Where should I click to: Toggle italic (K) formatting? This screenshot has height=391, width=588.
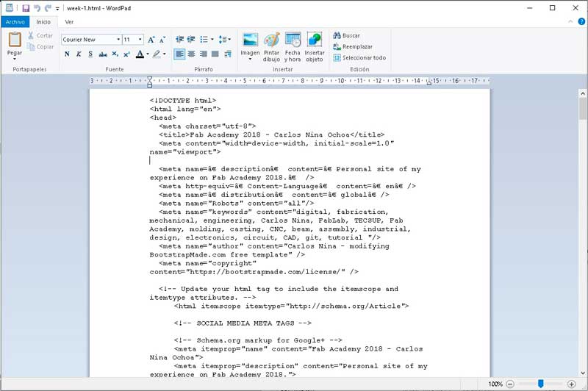79,54
